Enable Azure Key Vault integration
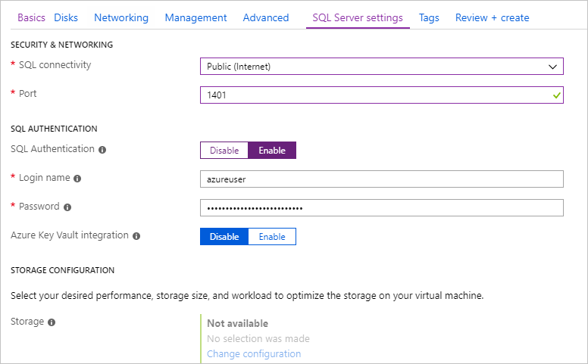This screenshot has height=364, width=588. pos(272,237)
